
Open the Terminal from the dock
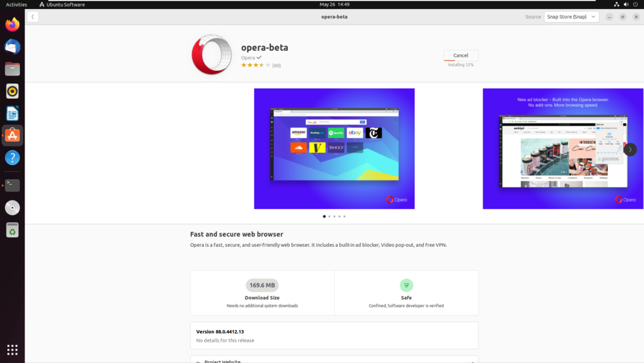point(12,186)
